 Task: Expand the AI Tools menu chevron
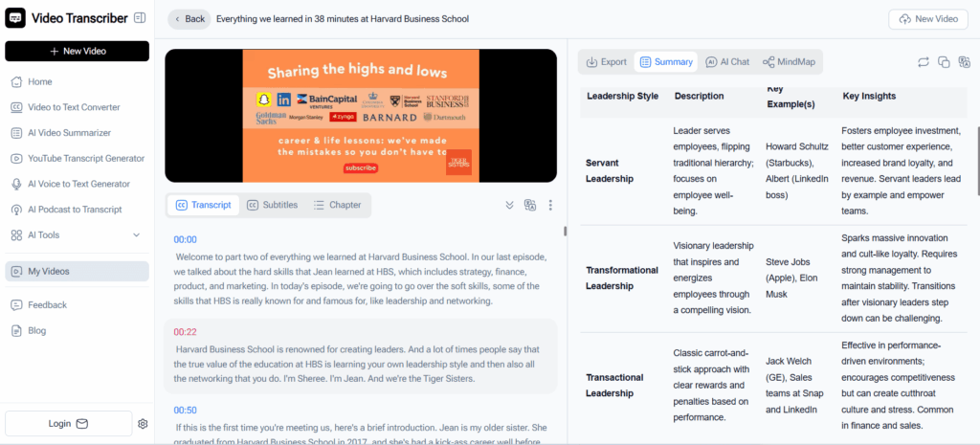click(136, 235)
